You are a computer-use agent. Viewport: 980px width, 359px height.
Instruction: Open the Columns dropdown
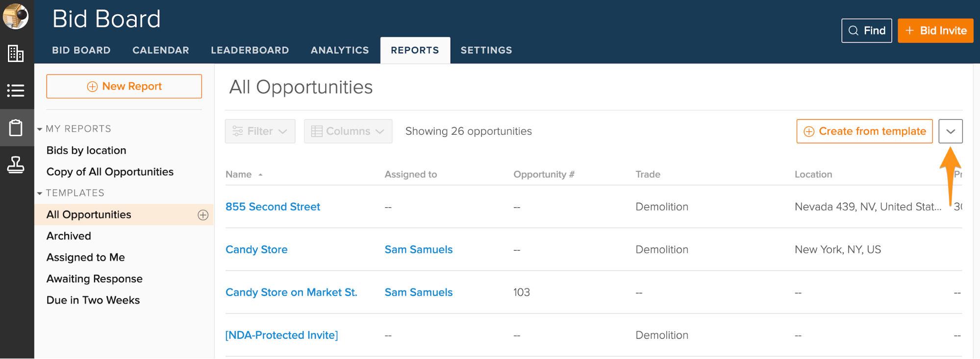coord(348,131)
